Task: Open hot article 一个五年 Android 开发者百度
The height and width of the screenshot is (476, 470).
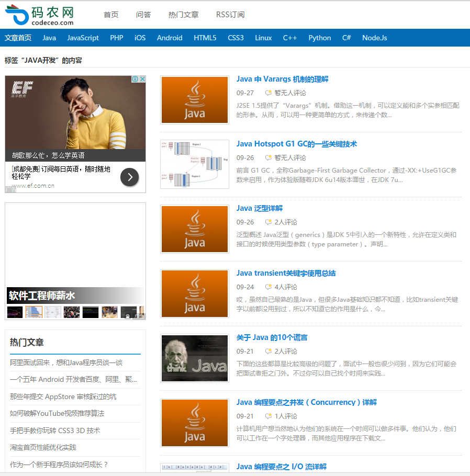Action: 73,379
